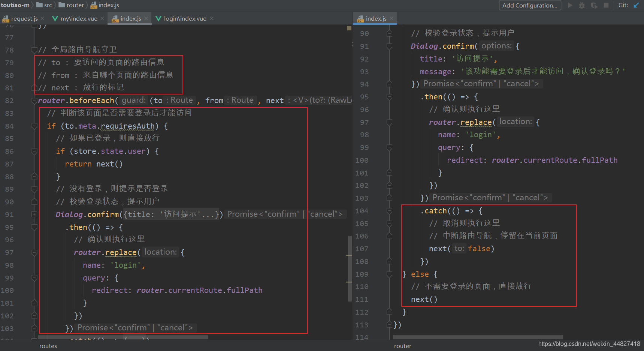644x351 pixels.
Task: Expand folded Dialog.confirm block at line 91
Action: pyautogui.click(x=34, y=214)
